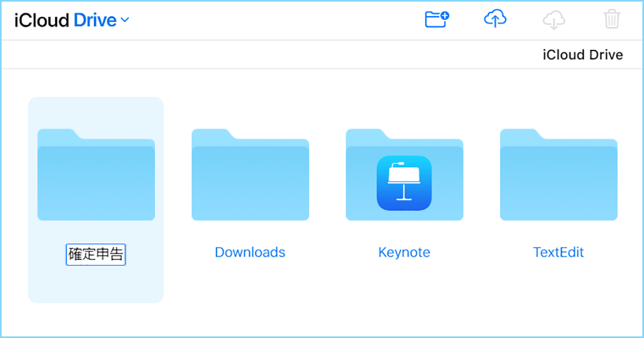
Task: Select the Downloads folder icon
Action: click(x=250, y=177)
